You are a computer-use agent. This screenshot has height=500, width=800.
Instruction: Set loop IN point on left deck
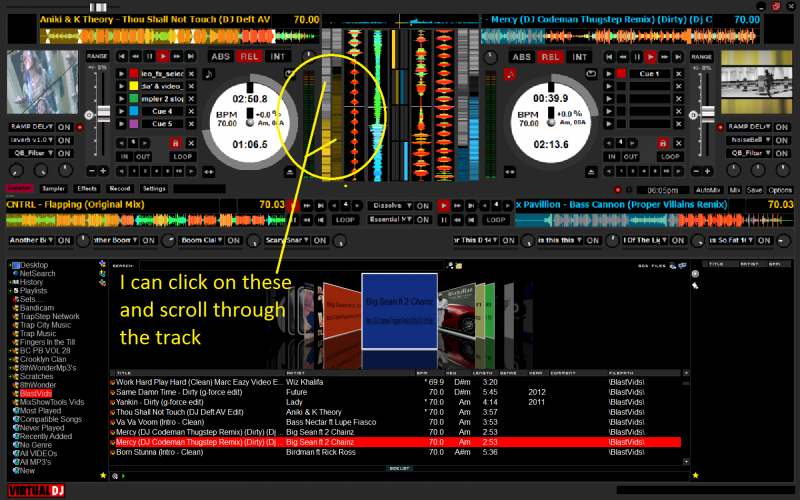[x=124, y=157]
